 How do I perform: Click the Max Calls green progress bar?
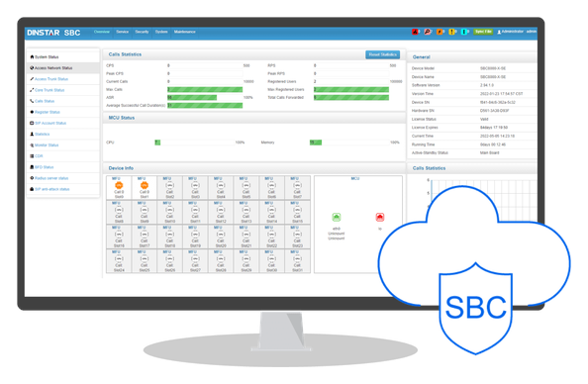205,90
